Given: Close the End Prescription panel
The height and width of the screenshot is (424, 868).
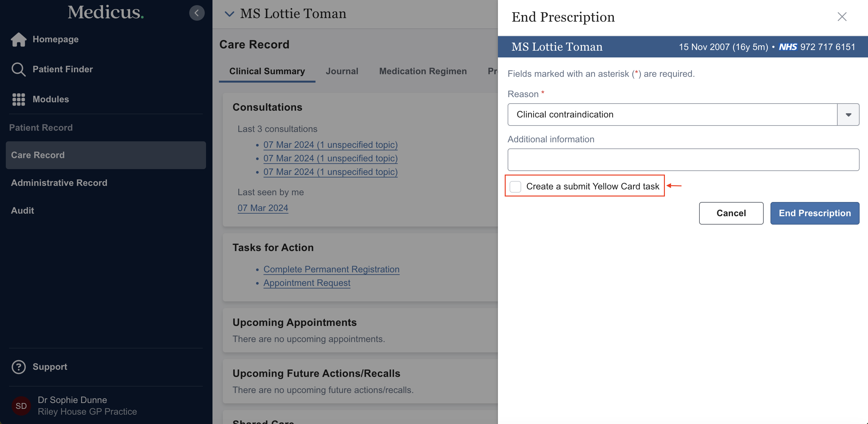Looking at the screenshot, I should pos(842,17).
